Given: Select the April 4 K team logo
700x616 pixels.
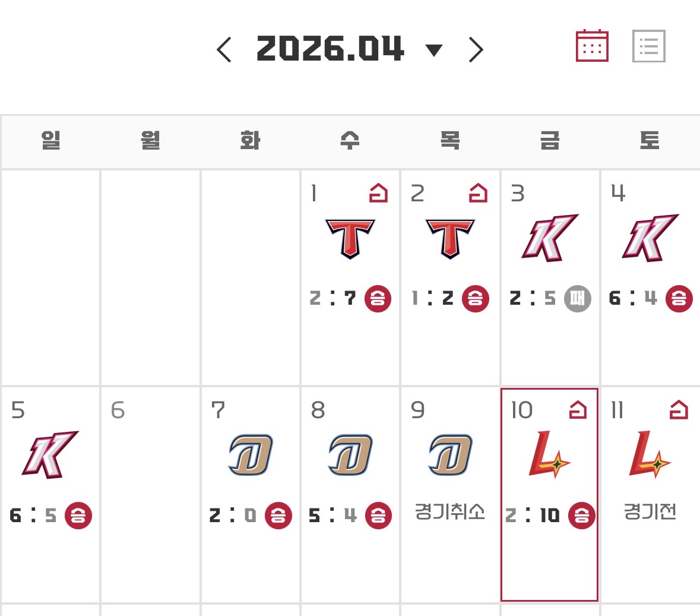Looking at the screenshot, I should 650,238.
